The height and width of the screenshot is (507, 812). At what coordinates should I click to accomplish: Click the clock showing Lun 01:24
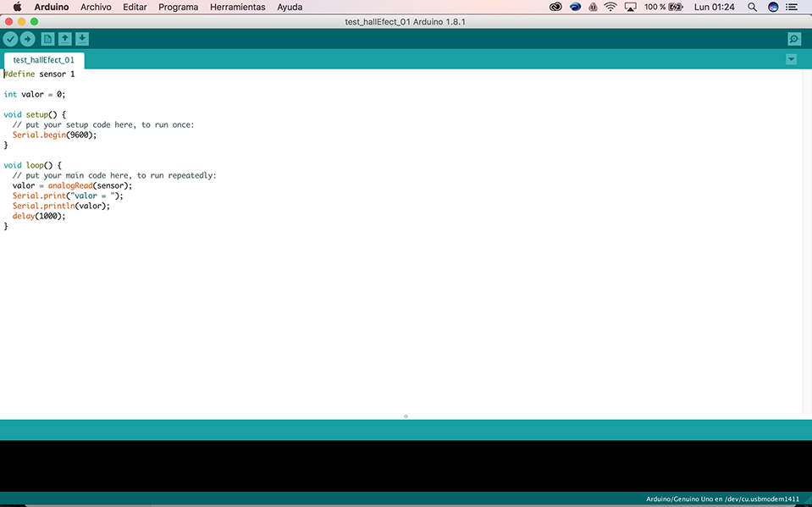coord(714,7)
